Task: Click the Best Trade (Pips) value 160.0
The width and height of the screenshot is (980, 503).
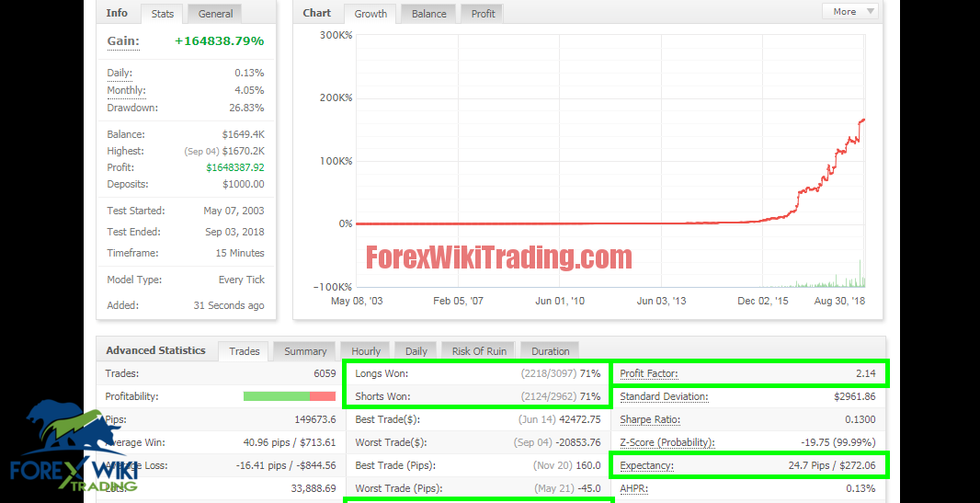Action: (x=587, y=465)
